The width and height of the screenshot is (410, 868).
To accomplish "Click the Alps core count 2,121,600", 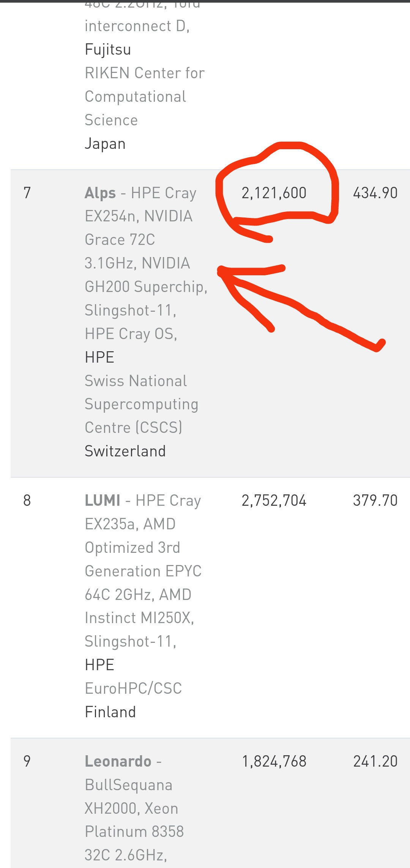I will click(x=274, y=193).
